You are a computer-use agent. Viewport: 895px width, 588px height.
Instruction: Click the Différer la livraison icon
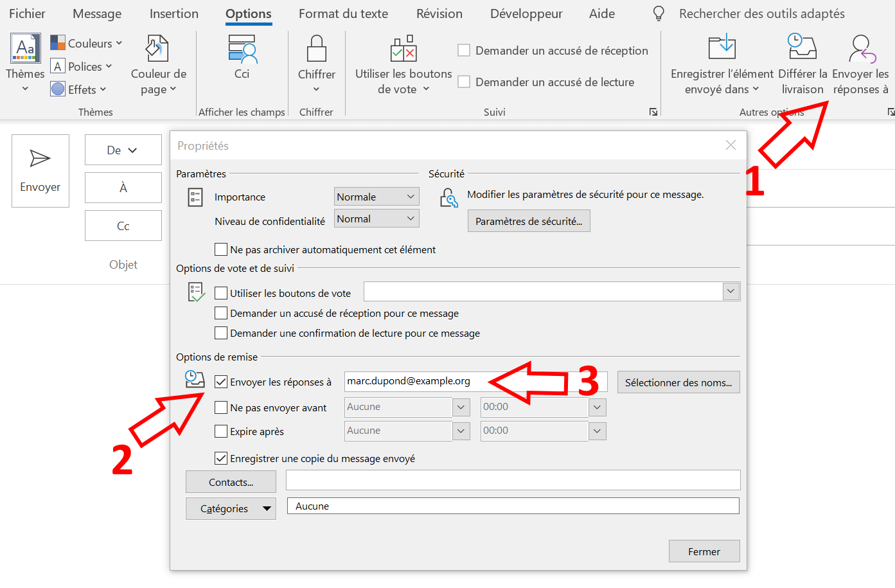point(802,47)
